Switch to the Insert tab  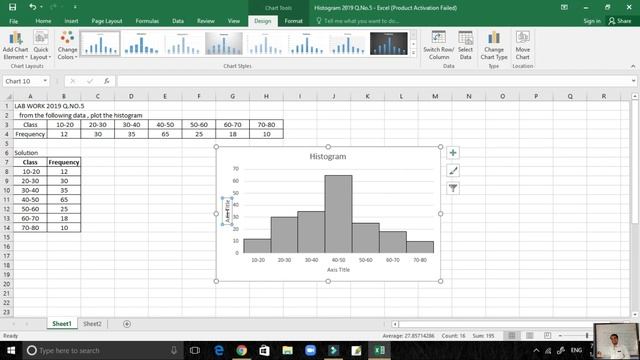click(71, 21)
